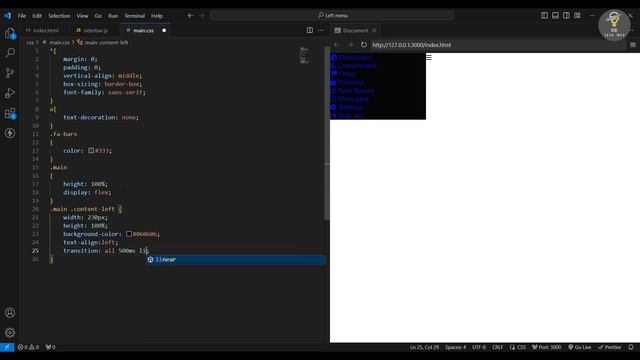Navigate forward in preview browser

(x=350, y=44)
